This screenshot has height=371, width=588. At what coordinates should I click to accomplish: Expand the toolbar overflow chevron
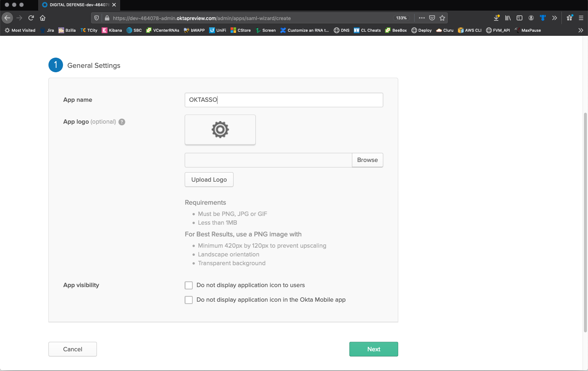click(x=554, y=18)
